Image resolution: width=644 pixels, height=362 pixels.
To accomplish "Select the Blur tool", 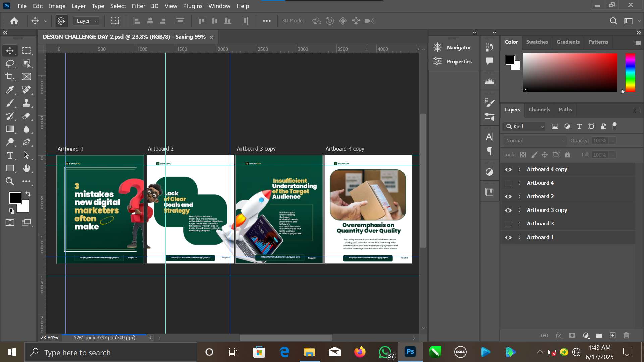I will pos(26,129).
